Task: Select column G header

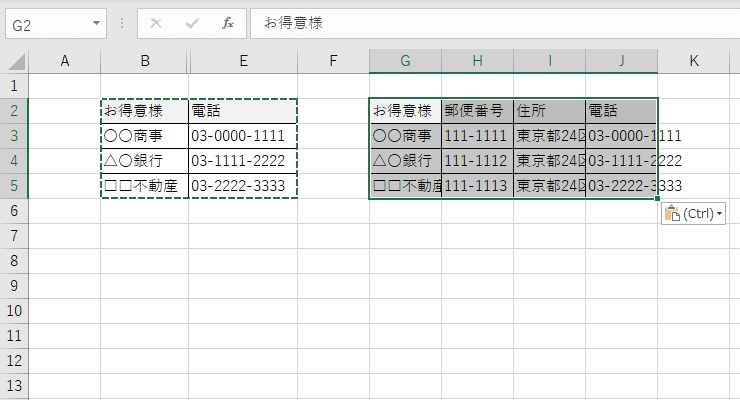Action: [x=405, y=61]
